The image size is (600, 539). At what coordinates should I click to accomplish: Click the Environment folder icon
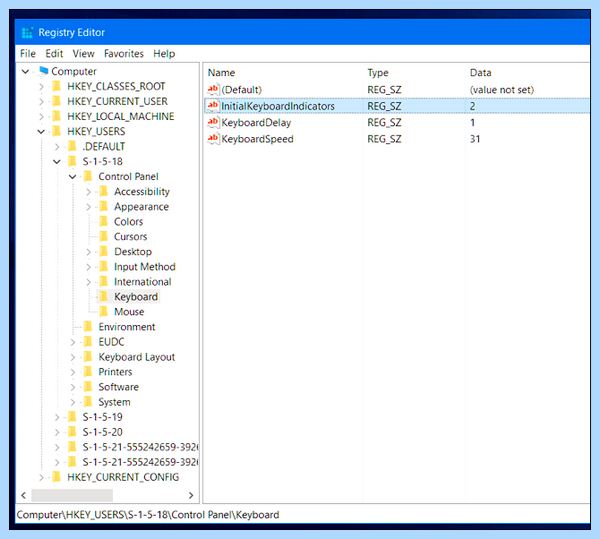tap(88, 327)
